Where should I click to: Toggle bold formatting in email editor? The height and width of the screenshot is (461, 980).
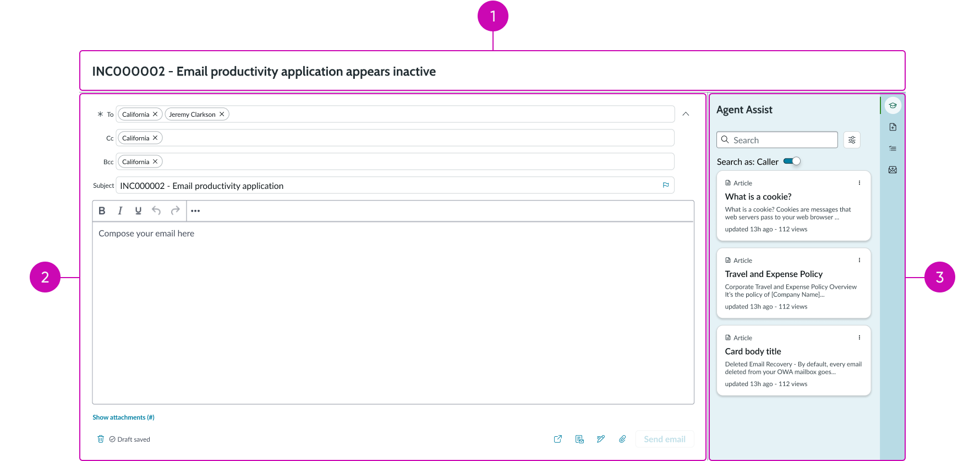point(102,210)
